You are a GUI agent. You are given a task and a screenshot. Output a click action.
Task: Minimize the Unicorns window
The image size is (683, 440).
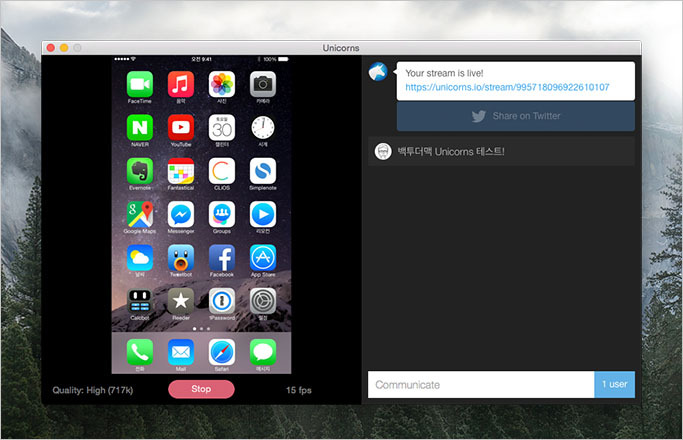[x=64, y=48]
